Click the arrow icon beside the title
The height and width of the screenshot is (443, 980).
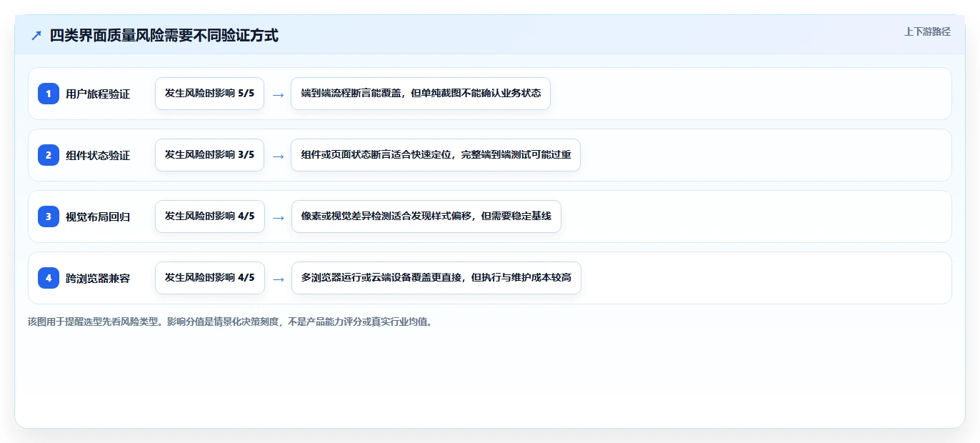click(36, 36)
